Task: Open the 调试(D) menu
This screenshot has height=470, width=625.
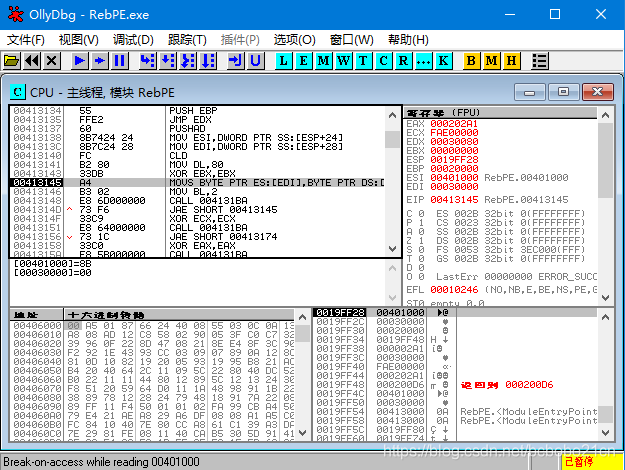Action: 133,40
